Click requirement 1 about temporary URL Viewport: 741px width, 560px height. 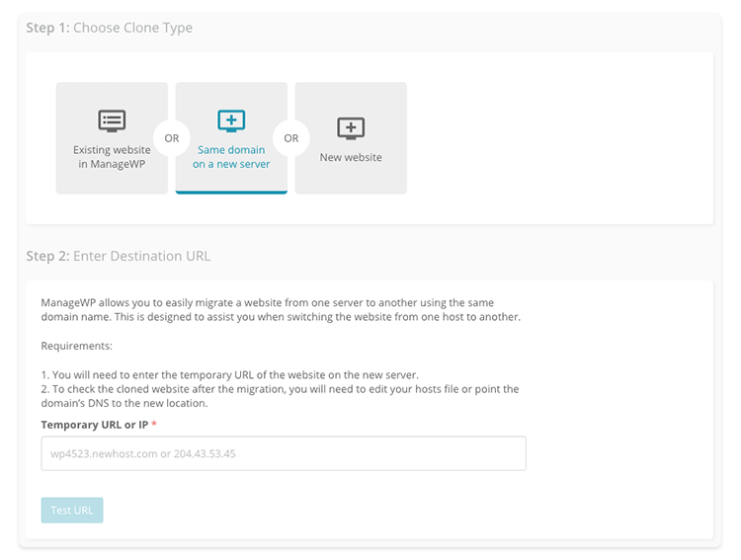[229, 374]
